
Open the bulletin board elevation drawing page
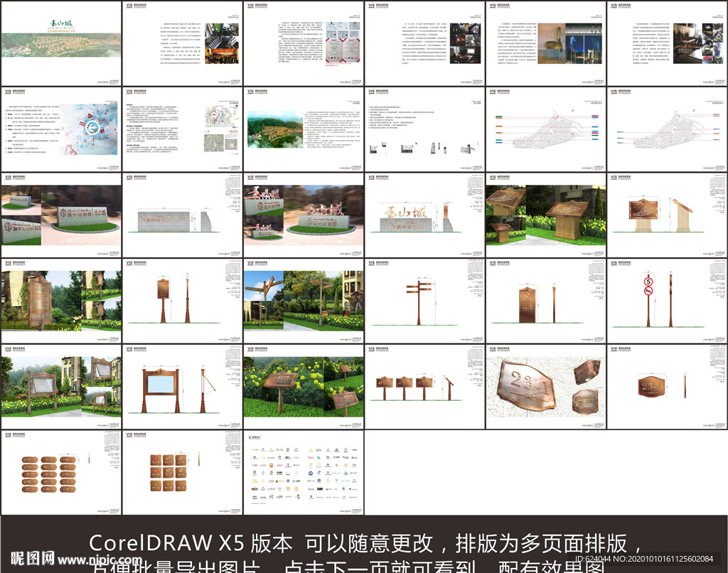(x=182, y=387)
